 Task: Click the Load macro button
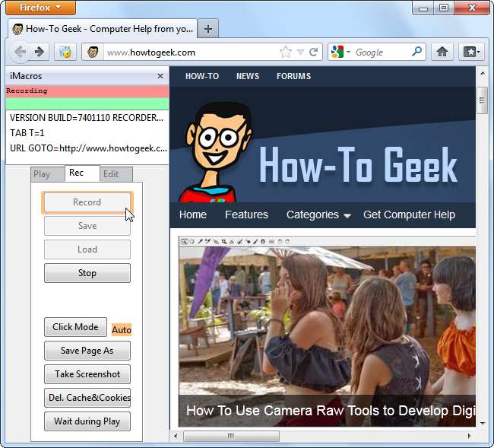[87, 249]
